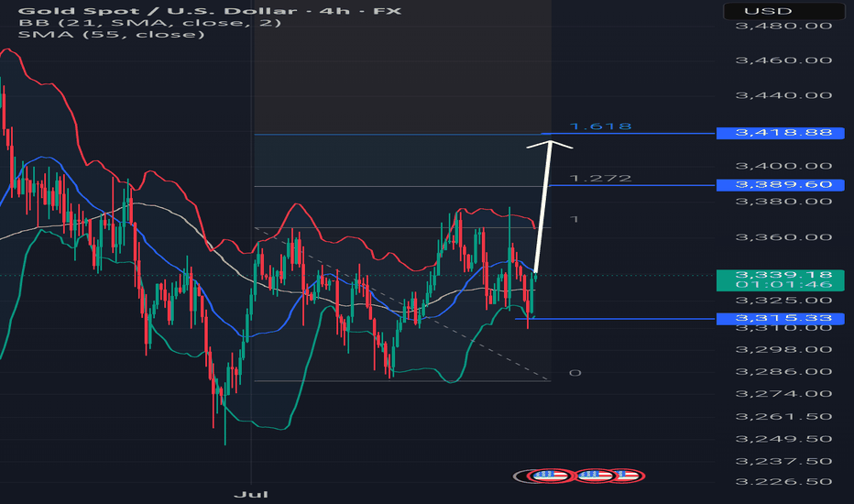Click the 3,380.00 price axis value
854x504 pixels.
783,202
